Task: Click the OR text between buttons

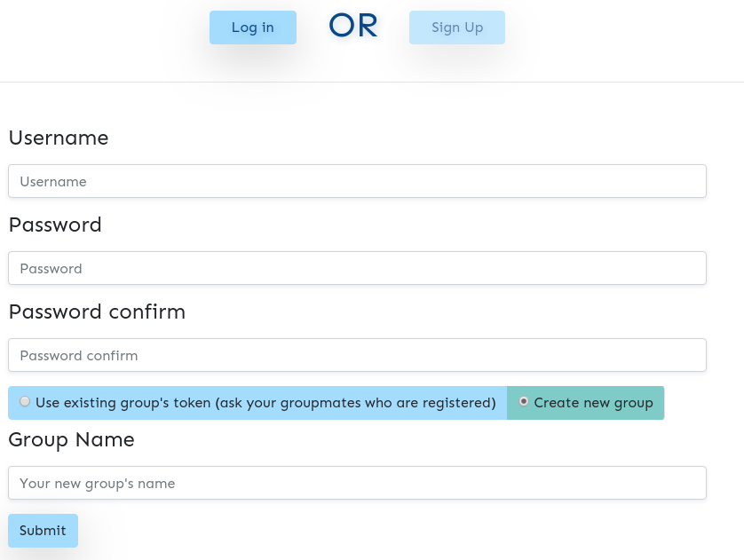Action: pyautogui.click(x=353, y=27)
